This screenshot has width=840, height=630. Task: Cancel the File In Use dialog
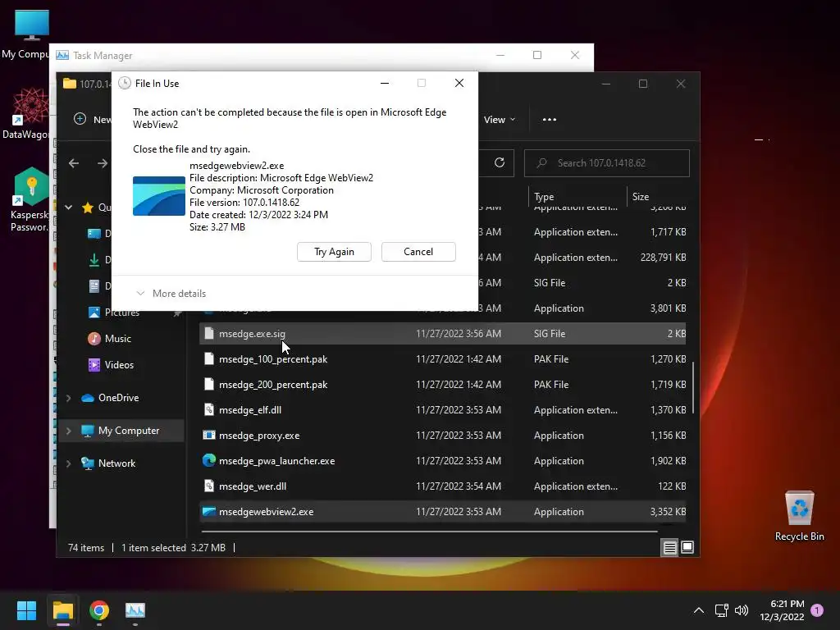coord(418,252)
